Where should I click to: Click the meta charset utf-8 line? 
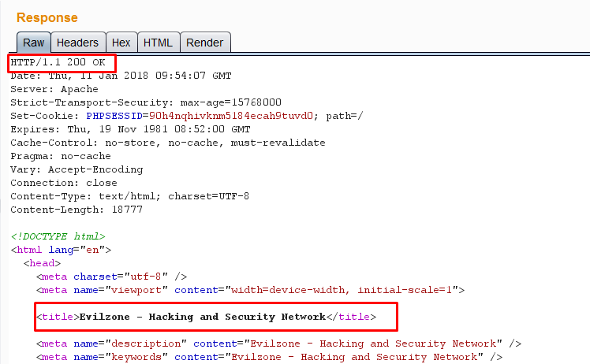coord(111,277)
